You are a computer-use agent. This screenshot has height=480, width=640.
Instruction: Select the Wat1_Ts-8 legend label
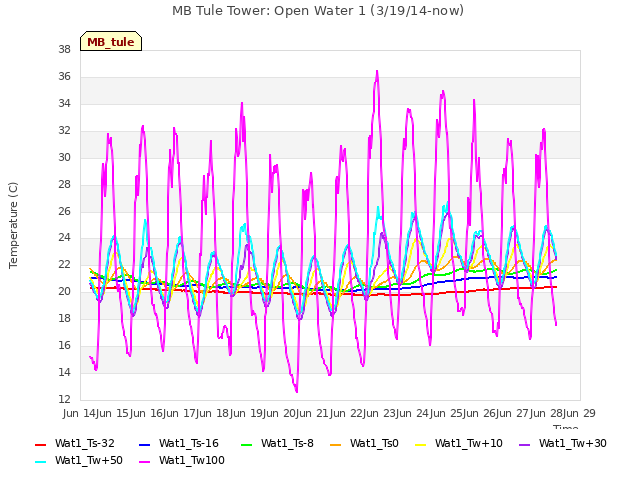pyautogui.click(x=287, y=443)
